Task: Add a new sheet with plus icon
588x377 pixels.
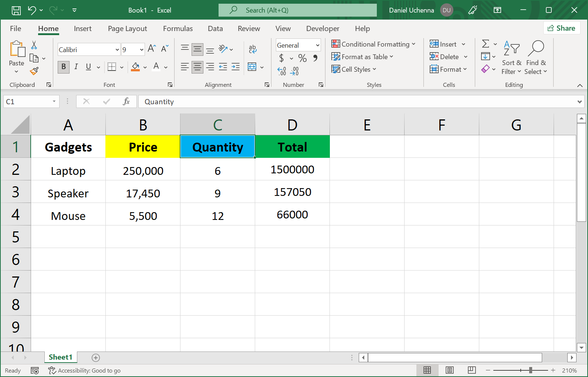Action: [96, 357]
